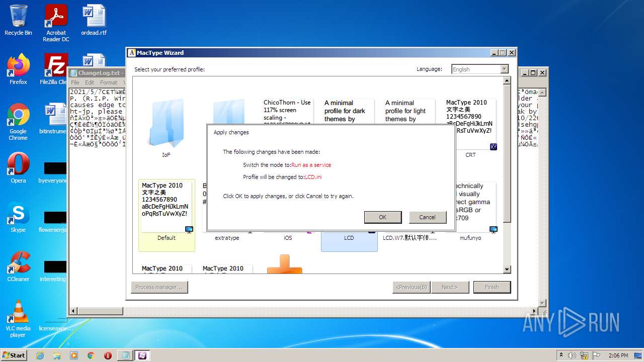The image size is (644, 362).
Task: Open the Start menu
Action: pos(14,355)
